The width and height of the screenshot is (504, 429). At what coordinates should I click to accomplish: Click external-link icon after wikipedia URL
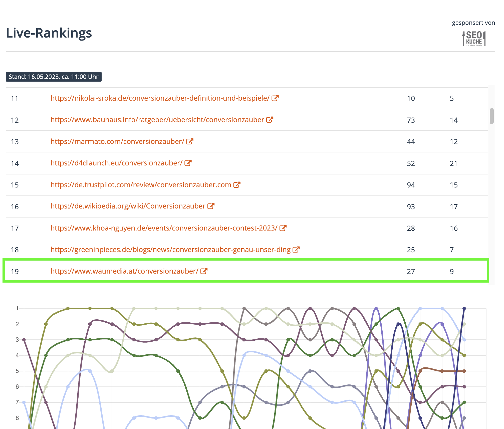211,206
